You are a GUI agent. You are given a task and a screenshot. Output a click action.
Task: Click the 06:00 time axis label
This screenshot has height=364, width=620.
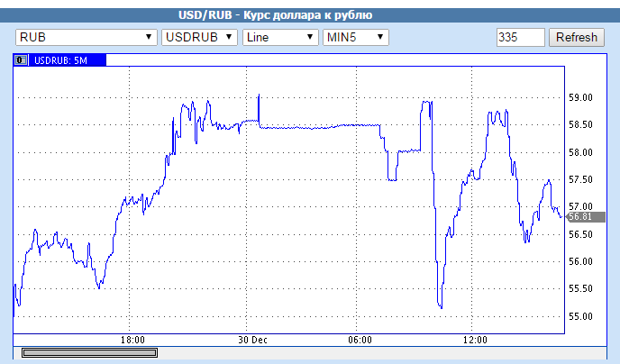[x=360, y=340]
